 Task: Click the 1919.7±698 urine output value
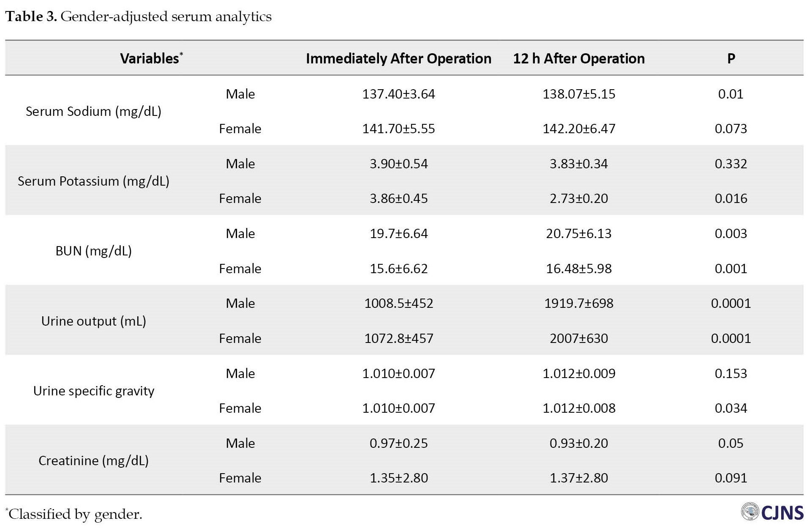[x=578, y=303]
